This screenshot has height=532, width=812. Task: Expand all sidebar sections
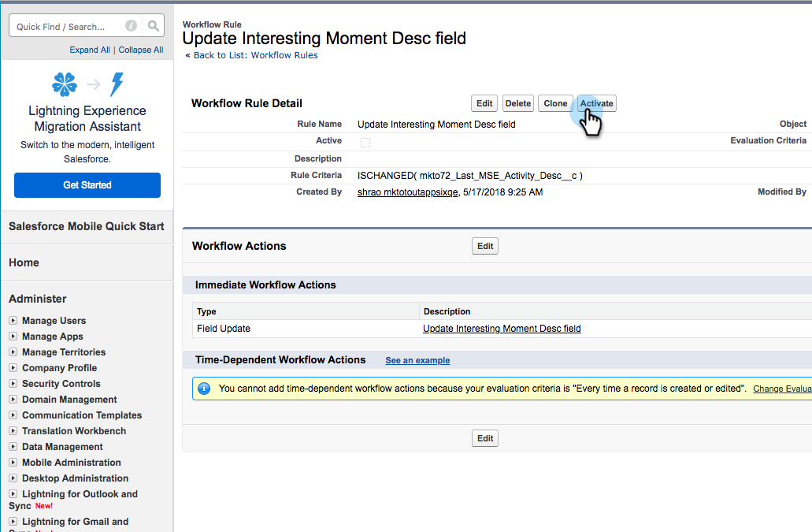[90, 50]
